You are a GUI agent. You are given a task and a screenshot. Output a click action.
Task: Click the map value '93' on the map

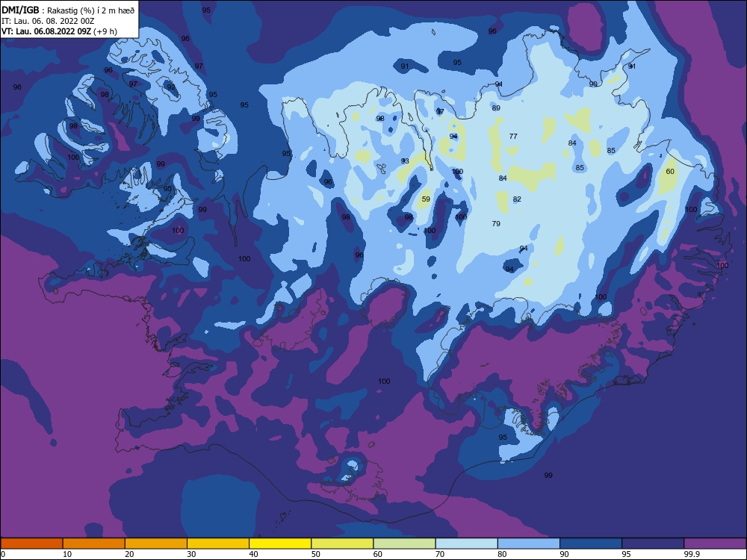405,161
